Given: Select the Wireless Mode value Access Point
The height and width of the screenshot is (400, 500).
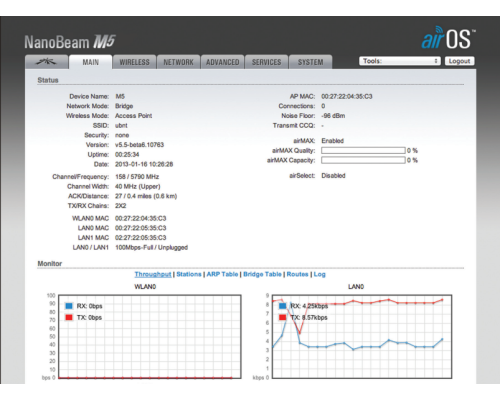Looking at the screenshot, I should tap(133, 116).
